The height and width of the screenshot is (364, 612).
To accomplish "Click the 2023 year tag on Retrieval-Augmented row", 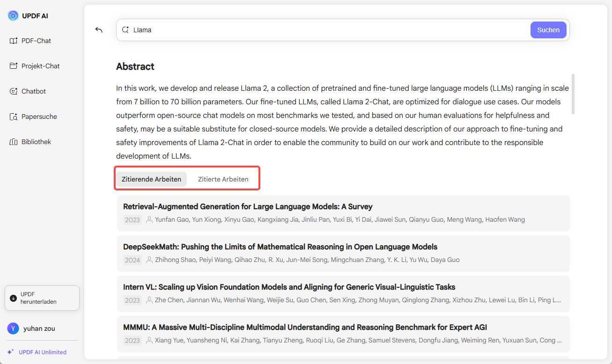I will pyautogui.click(x=133, y=220).
